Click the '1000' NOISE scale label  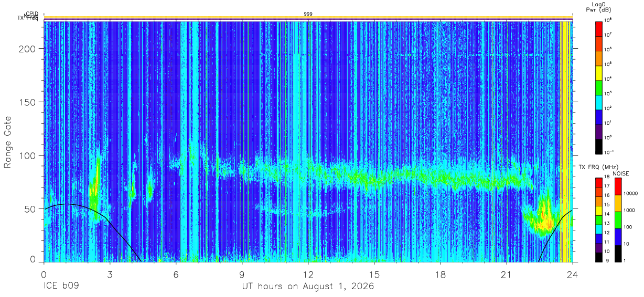(x=629, y=210)
